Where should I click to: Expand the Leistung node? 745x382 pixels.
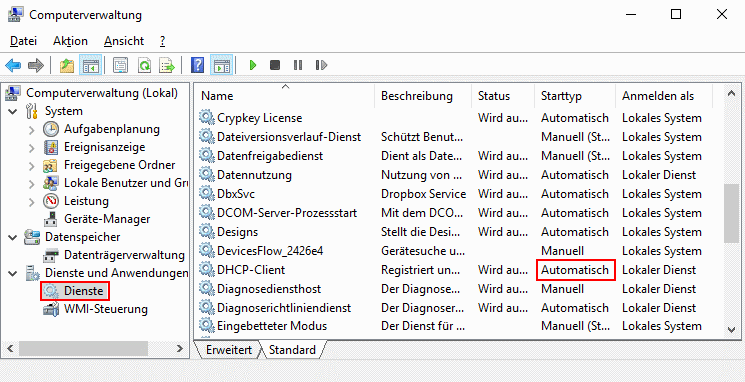click(31, 202)
